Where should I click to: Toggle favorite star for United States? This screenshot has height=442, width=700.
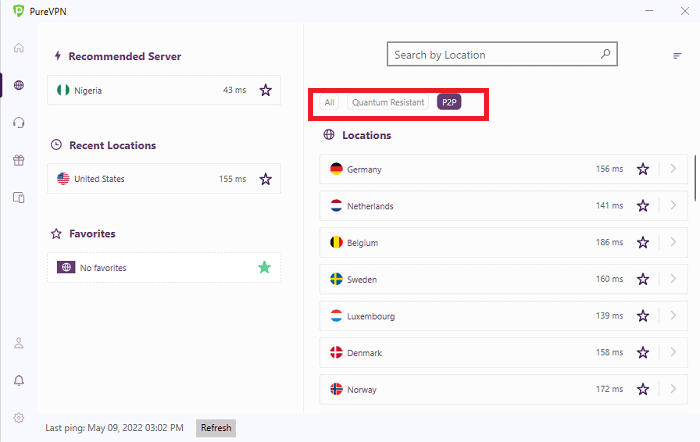(x=266, y=179)
